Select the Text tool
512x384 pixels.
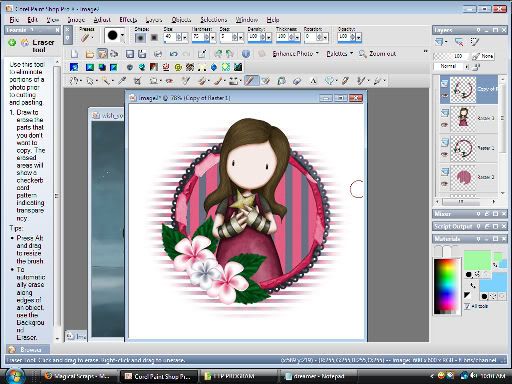[x=313, y=81]
